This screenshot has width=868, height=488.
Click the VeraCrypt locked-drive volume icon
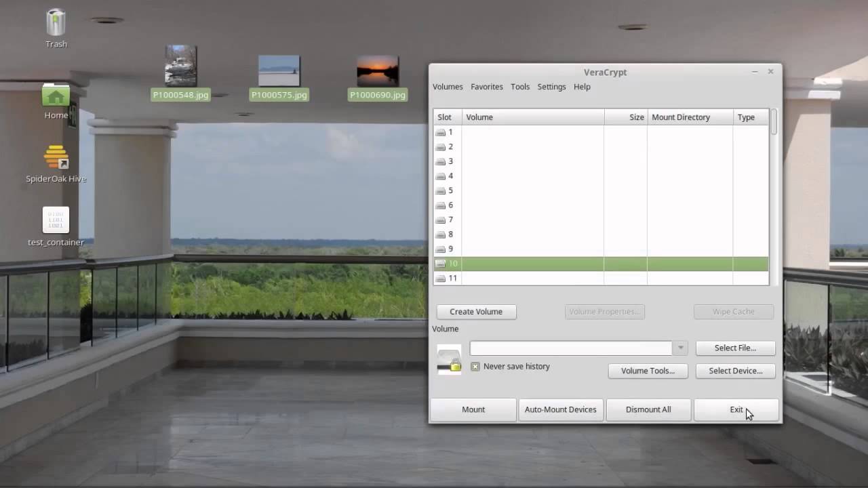tap(449, 360)
